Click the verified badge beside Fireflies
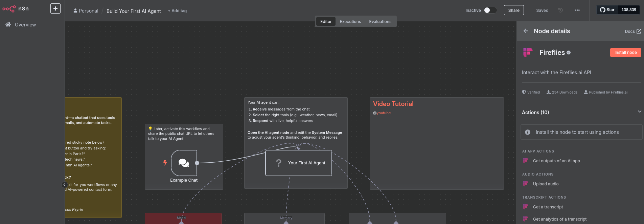 (x=569, y=53)
